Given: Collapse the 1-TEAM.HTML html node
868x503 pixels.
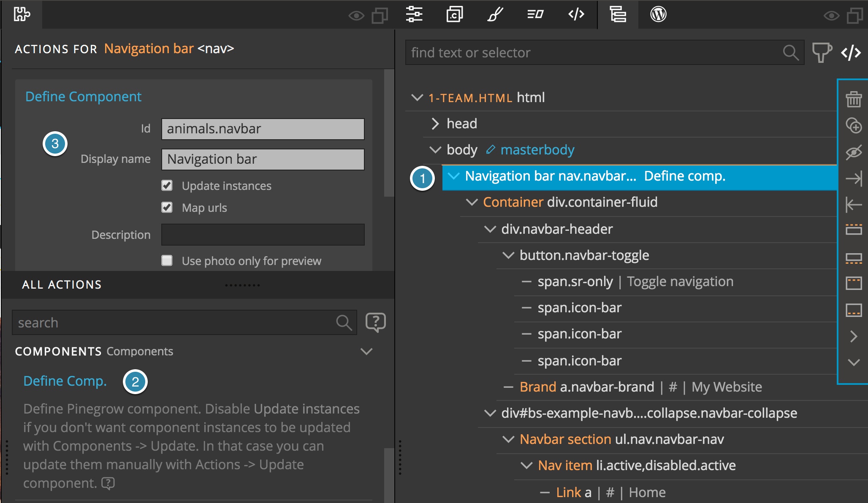Looking at the screenshot, I should coord(417,97).
